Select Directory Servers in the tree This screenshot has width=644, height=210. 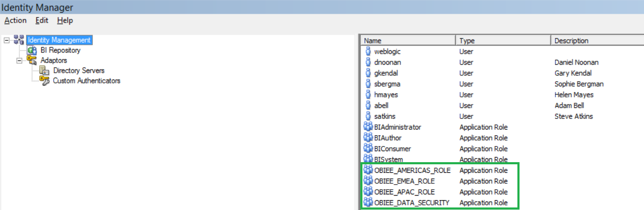click(x=79, y=71)
